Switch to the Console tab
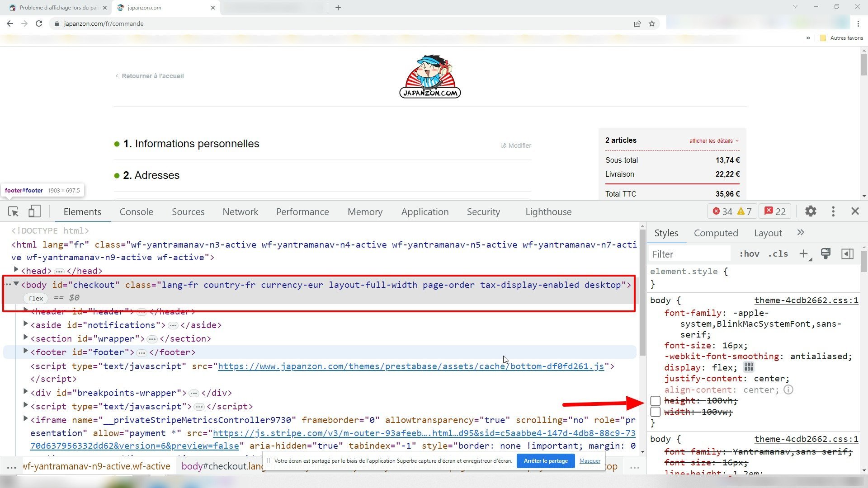The height and width of the screenshot is (488, 868). tap(136, 211)
